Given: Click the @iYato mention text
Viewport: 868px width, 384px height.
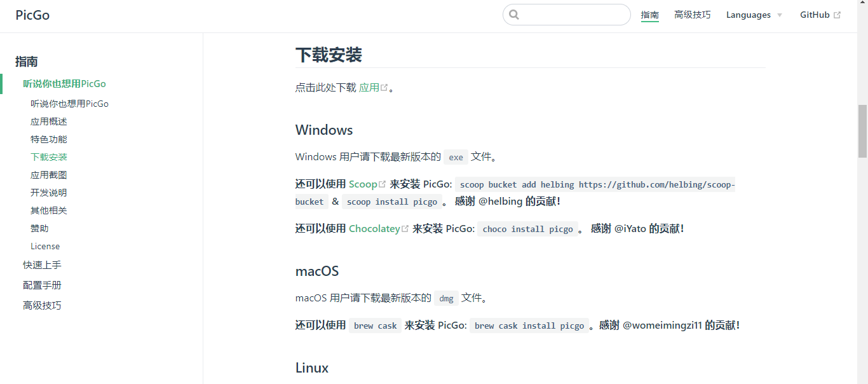Looking at the screenshot, I should point(630,229).
